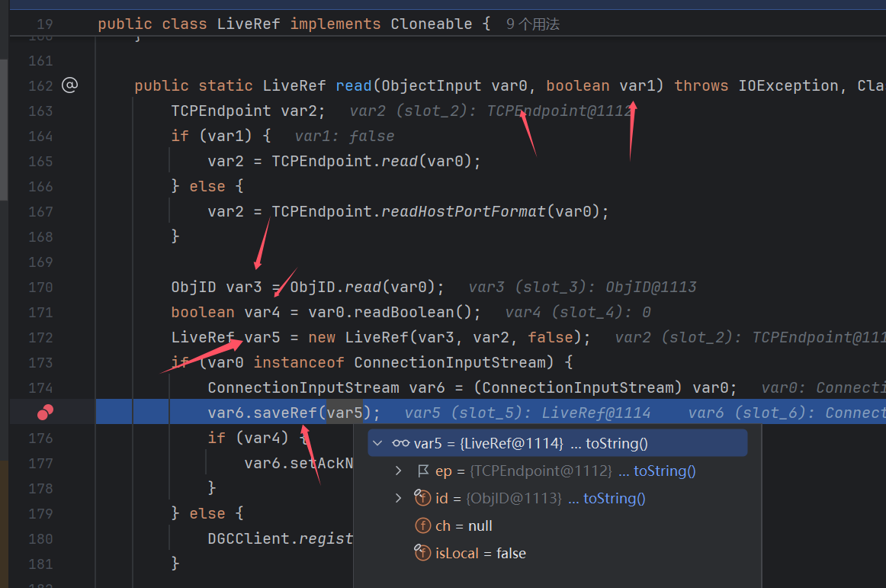Click 'TCPEndpoint.read' call on line 165
This screenshot has height=588, width=886.
point(345,161)
